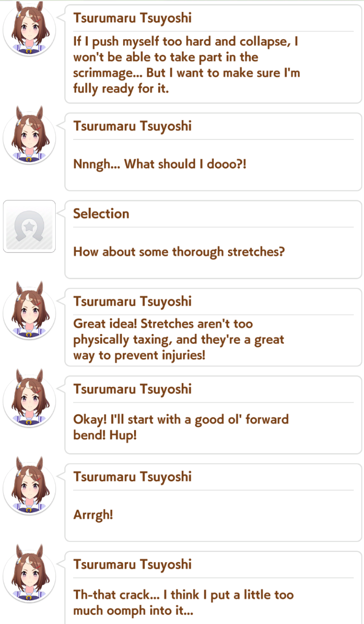364x624 pixels.
Task: Tap the avatar beside the 'push myself too hard' message
Action: click(29, 30)
